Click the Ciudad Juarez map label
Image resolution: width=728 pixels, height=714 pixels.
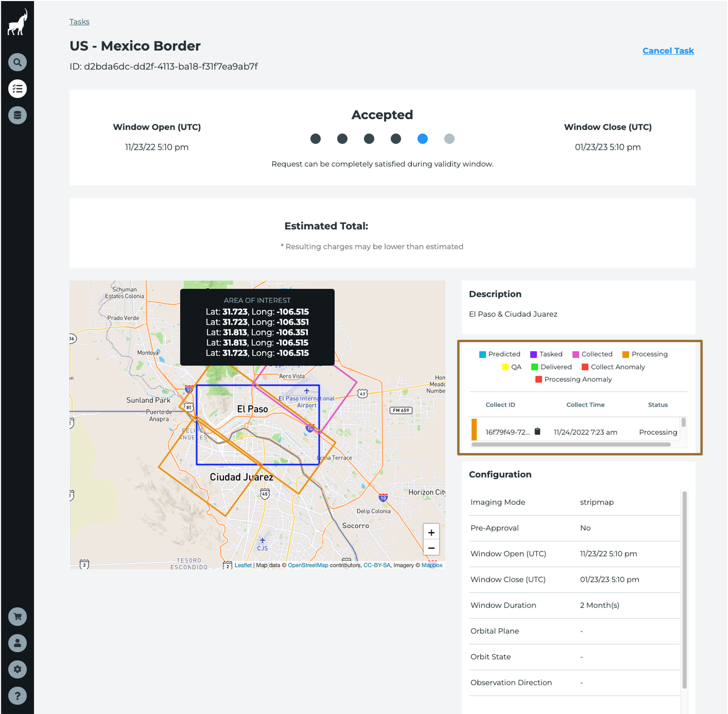(241, 477)
